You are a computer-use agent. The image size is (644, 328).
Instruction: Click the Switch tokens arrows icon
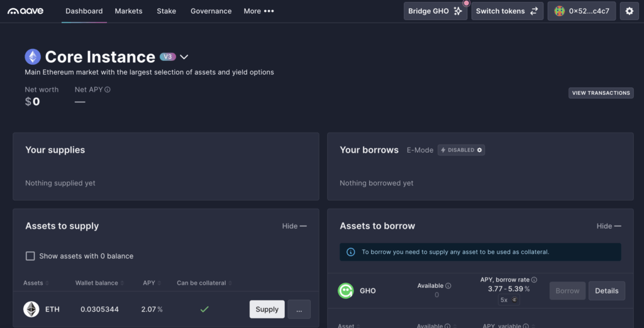pyautogui.click(x=533, y=11)
